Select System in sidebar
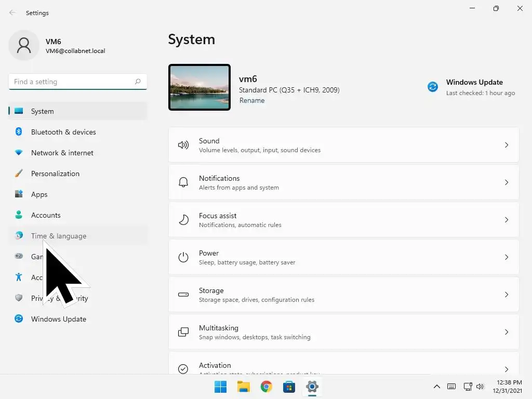The width and height of the screenshot is (532, 399). 78,111
